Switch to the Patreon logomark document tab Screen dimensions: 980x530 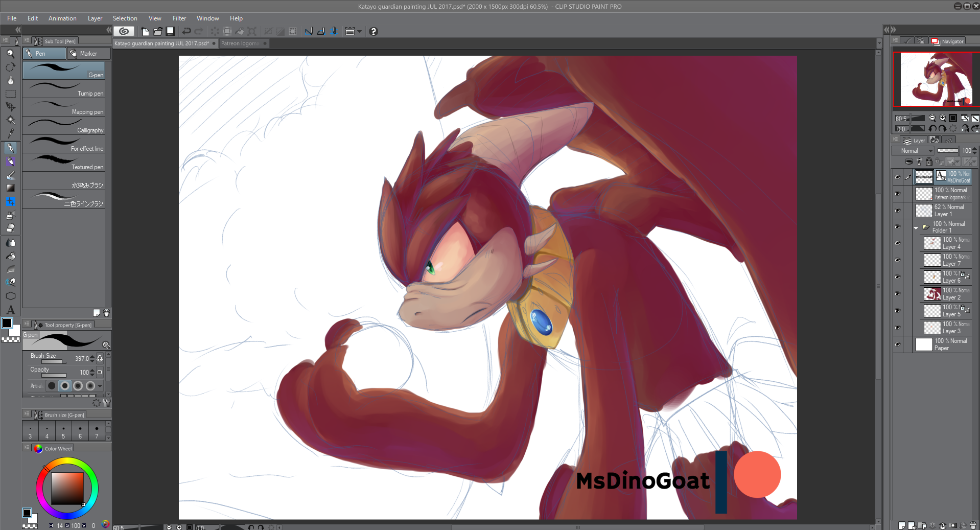point(240,43)
